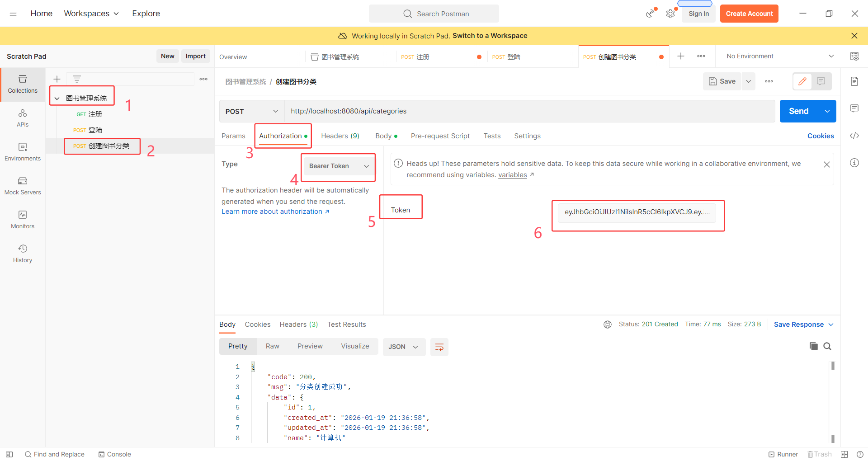Open the request options ellipsis next to Save
The width and height of the screenshot is (868, 461).
769,81
